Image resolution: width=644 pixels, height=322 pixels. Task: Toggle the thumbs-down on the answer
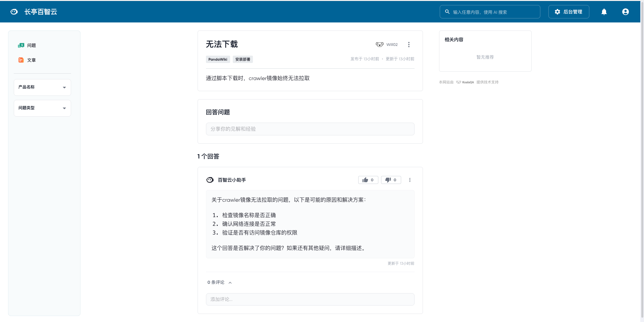tap(391, 180)
